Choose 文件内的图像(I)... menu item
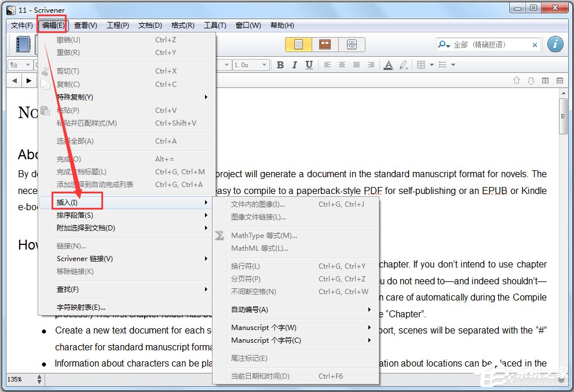The width and height of the screenshot is (574, 392). 296,204
